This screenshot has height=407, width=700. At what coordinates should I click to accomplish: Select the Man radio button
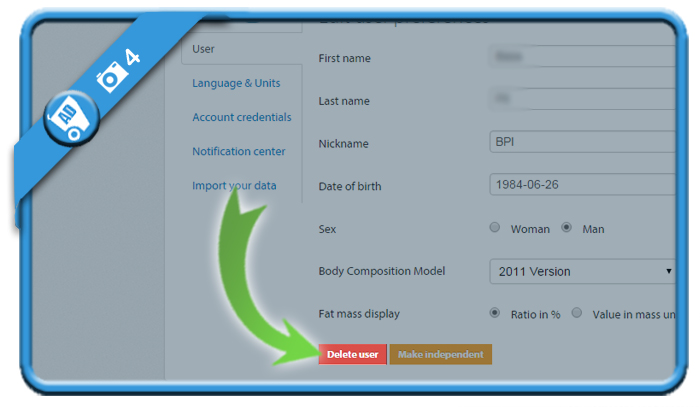(567, 227)
